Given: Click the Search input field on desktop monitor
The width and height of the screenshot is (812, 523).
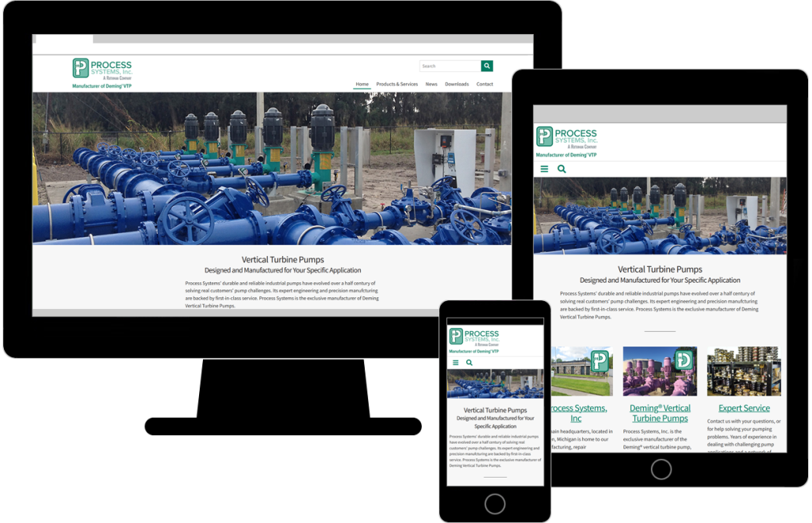Looking at the screenshot, I should click(x=450, y=66).
